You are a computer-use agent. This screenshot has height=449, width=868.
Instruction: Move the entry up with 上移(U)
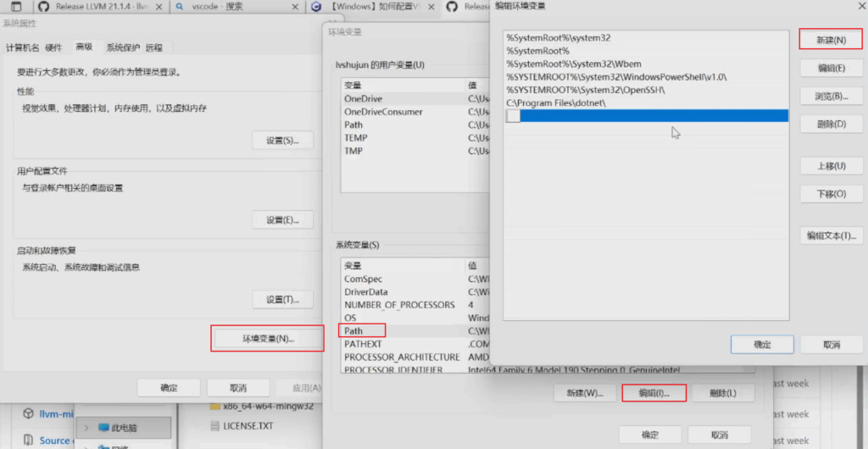click(x=831, y=166)
